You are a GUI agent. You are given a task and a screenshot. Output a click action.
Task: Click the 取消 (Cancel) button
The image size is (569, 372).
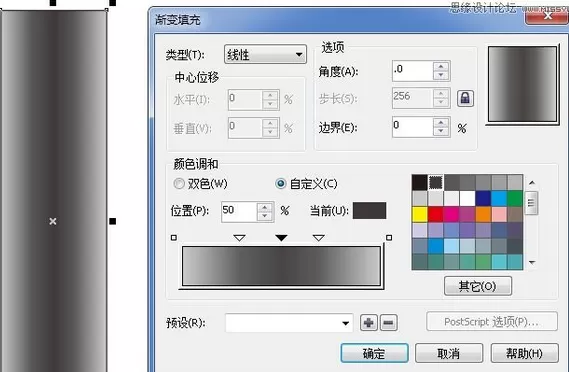[449, 353]
